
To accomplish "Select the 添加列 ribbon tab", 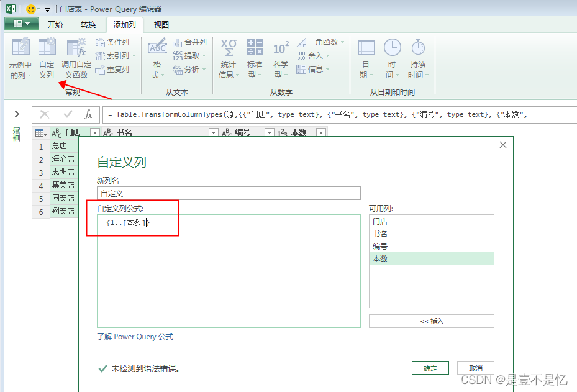I will 124,25.
